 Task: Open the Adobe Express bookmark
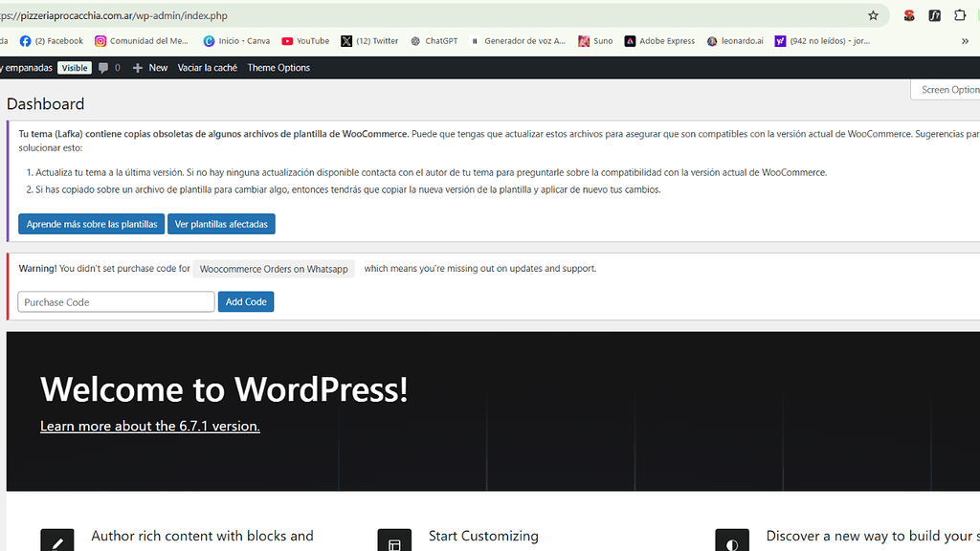[659, 41]
